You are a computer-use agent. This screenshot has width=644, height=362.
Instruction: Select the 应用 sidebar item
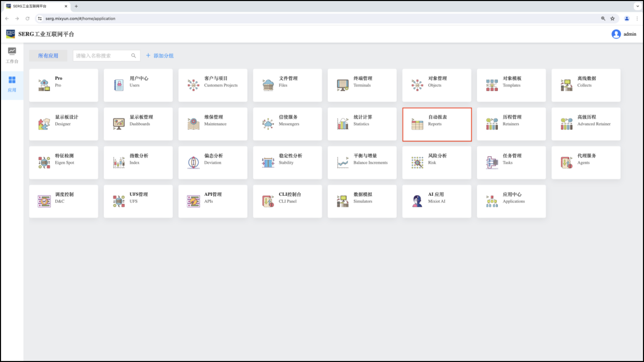[x=12, y=84]
